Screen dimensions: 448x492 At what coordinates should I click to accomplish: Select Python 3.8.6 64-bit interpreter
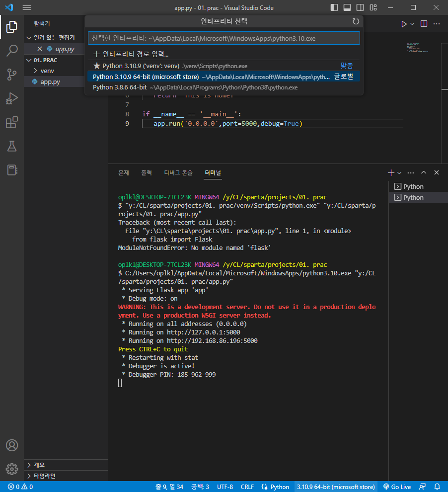click(x=224, y=87)
